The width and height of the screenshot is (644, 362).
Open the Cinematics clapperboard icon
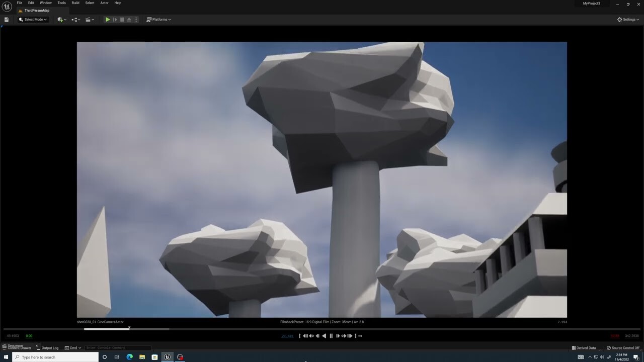(88, 19)
